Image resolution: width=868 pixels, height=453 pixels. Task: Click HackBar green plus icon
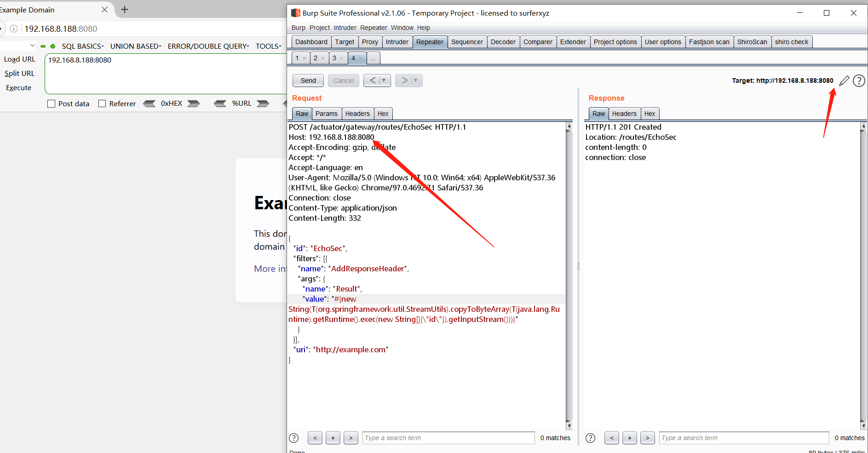(53, 46)
